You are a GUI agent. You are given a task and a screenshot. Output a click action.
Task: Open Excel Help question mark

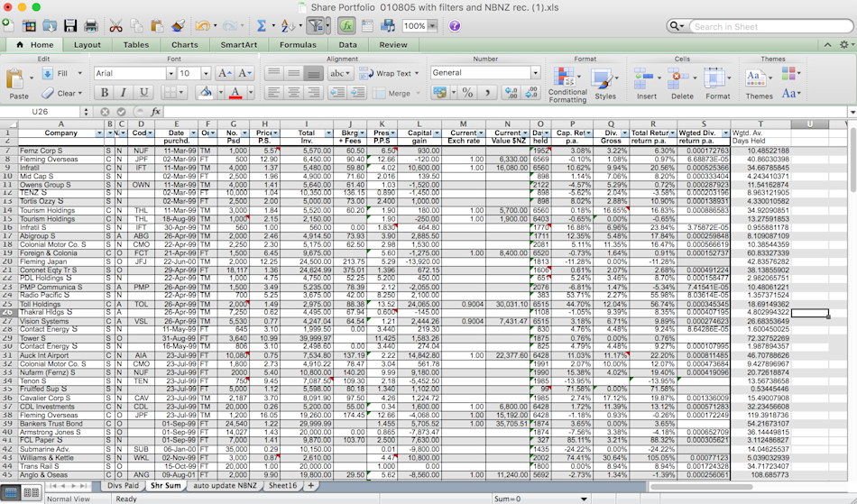454,25
